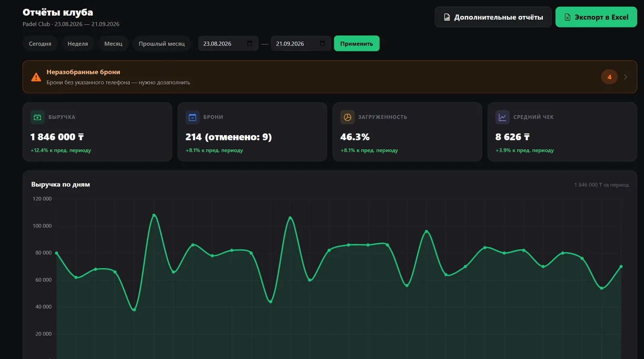Click the orange warning triangle icon
This screenshot has height=359, width=644.
[x=36, y=77]
